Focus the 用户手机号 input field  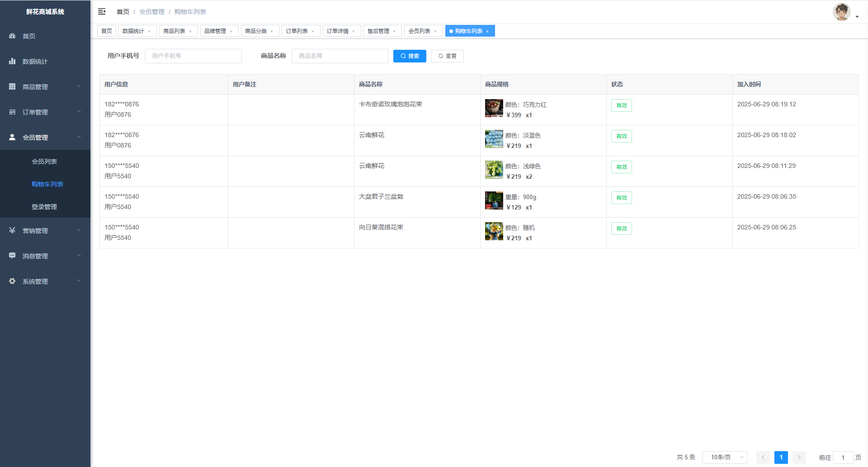193,56
